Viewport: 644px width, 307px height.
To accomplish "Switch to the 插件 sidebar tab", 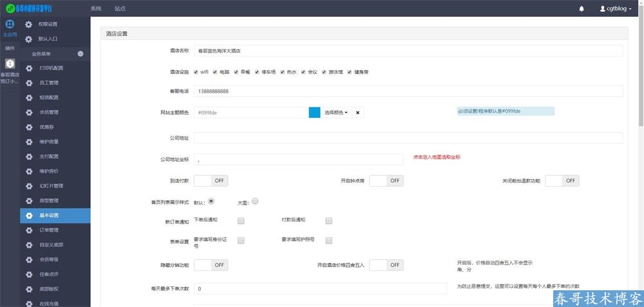I will (10, 48).
